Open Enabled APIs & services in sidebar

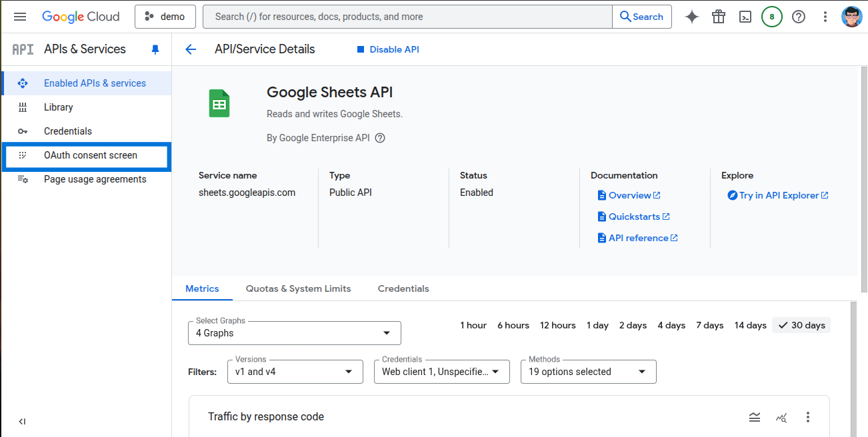click(87, 83)
